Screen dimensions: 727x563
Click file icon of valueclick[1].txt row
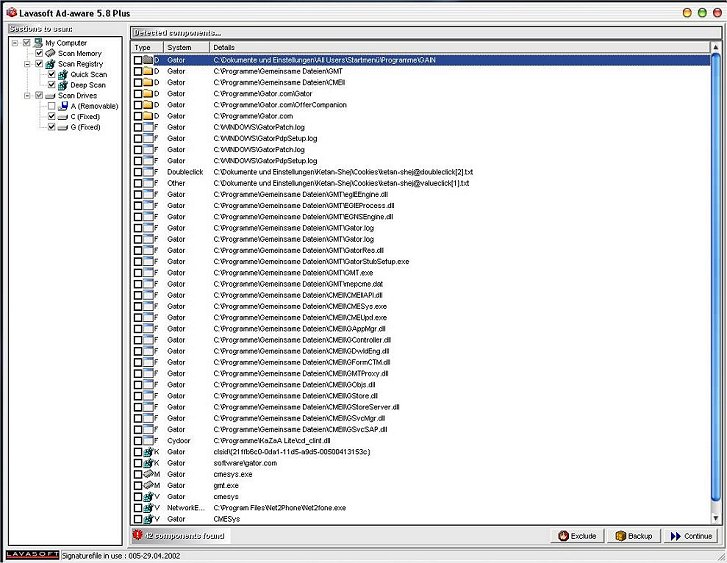pyautogui.click(x=148, y=183)
